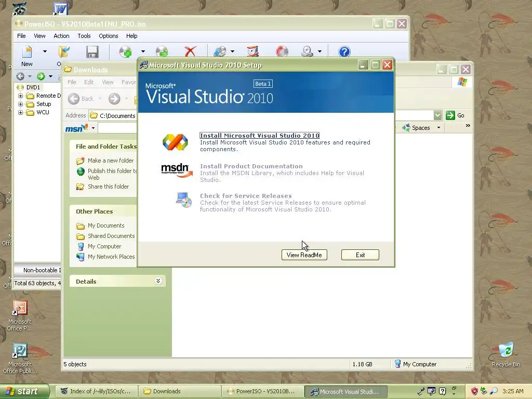Image resolution: width=532 pixels, height=399 pixels.
Task: Open My Computer in Other Places
Action: click(x=104, y=246)
